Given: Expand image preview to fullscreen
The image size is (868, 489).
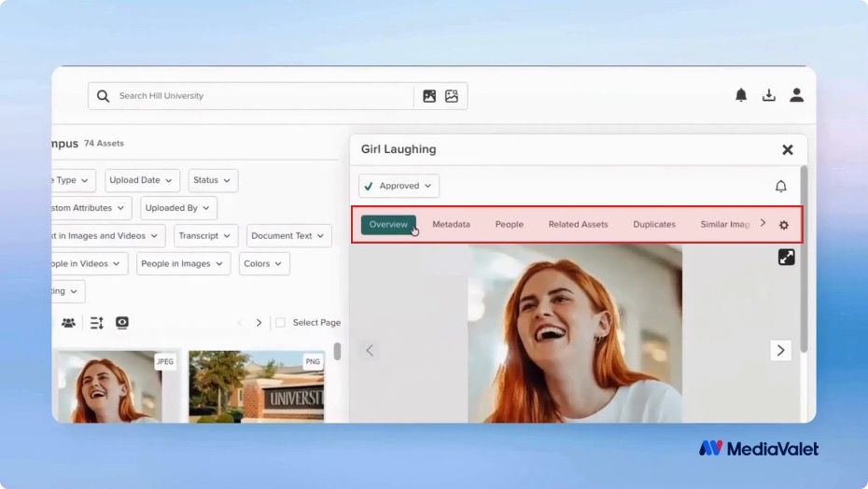Looking at the screenshot, I should [786, 257].
